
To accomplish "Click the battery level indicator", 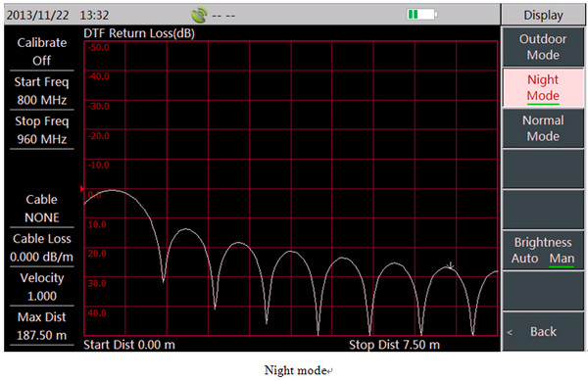I will pos(422,15).
